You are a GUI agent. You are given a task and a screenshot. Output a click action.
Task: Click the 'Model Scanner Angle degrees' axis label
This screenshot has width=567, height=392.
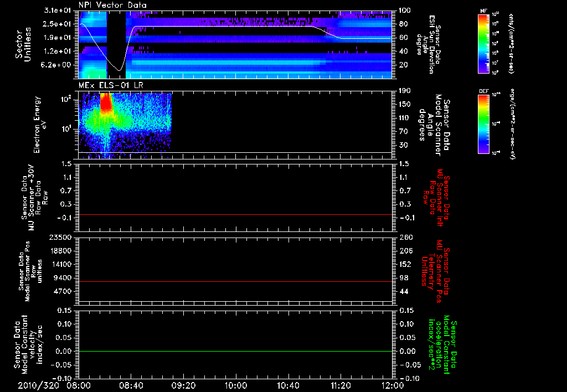pos(434,125)
